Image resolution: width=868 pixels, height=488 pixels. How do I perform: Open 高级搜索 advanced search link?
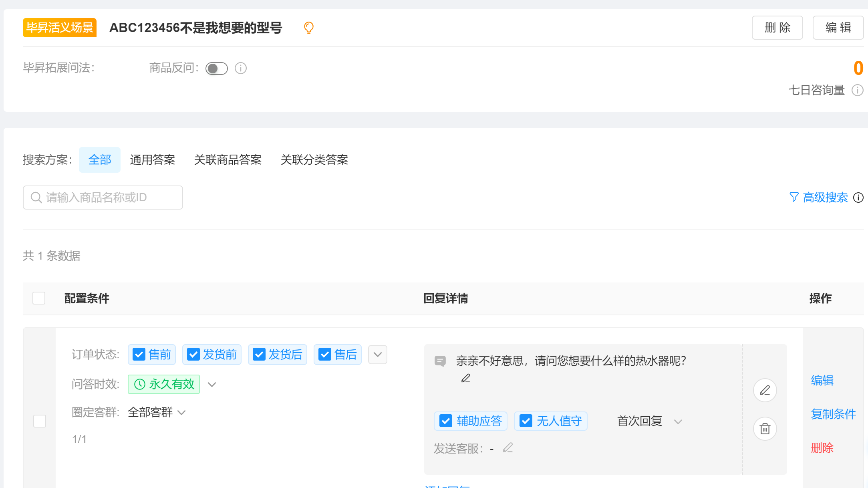(x=826, y=198)
